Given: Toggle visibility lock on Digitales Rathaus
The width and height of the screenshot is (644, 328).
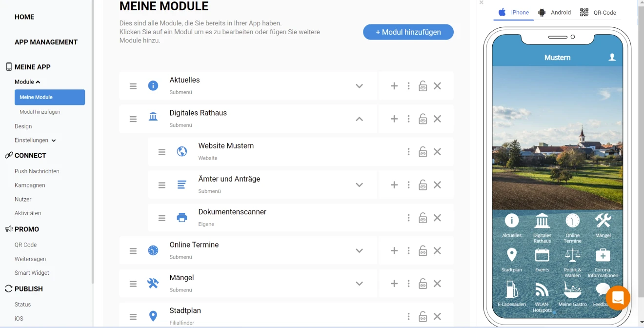Looking at the screenshot, I should [x=423, y=119].
